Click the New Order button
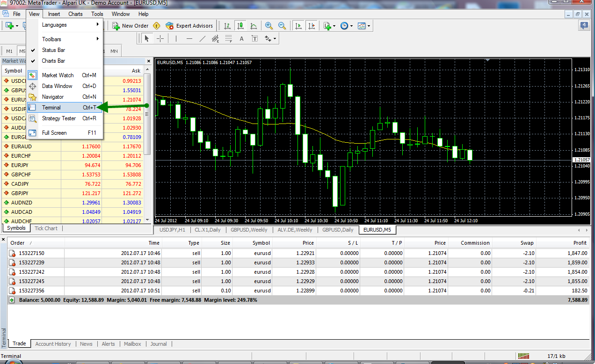The width and height of the screenshot is (595, 364). pyautogui.click(x=131, y=26)
